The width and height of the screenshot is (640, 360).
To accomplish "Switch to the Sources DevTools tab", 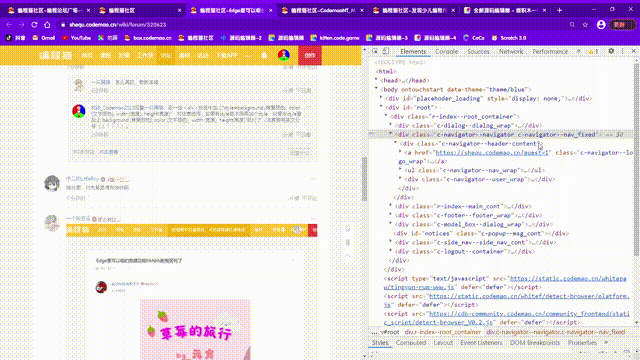I will point(478,51).
